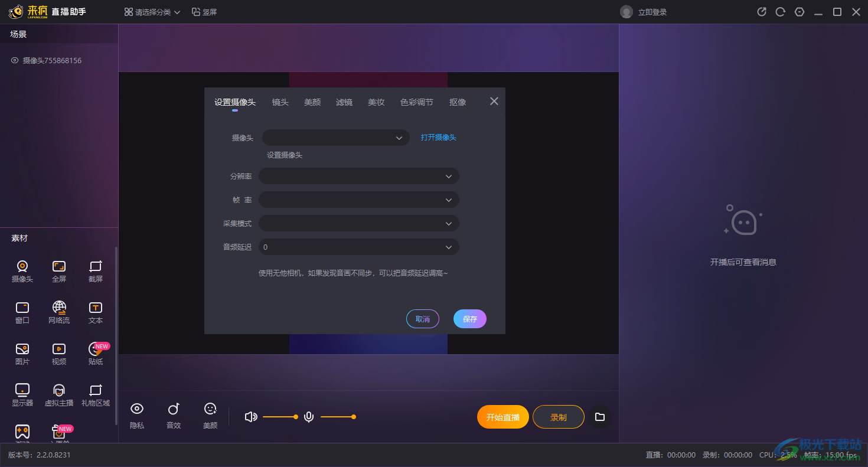Open the 虚拟主播 virtual anchor material
This screenshot has height=467, width=868.
click(59, 395)
